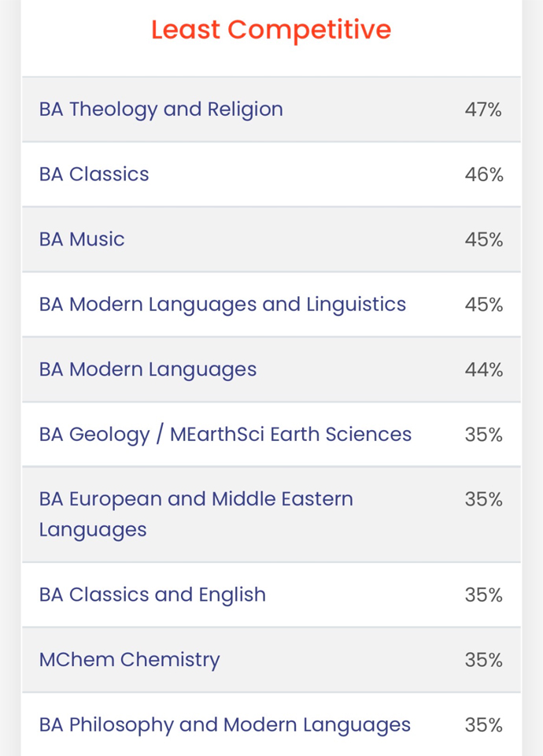543x756 pixels.
Task: Open the BA Classics and English link
Action: (x=152, y=595)
